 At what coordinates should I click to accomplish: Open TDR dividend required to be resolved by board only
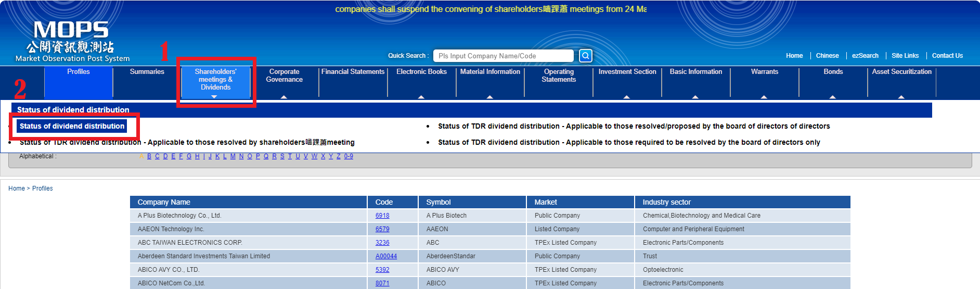coord(629,142)
